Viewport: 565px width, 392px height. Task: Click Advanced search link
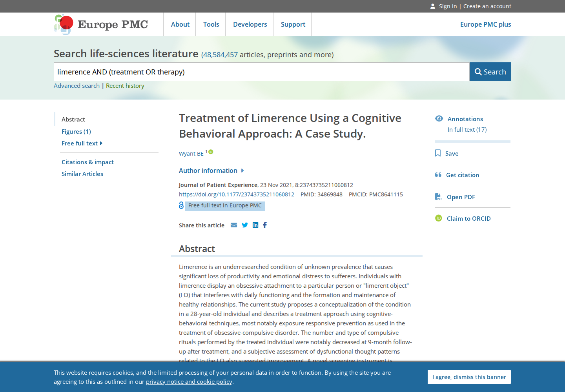click(77, 86)
